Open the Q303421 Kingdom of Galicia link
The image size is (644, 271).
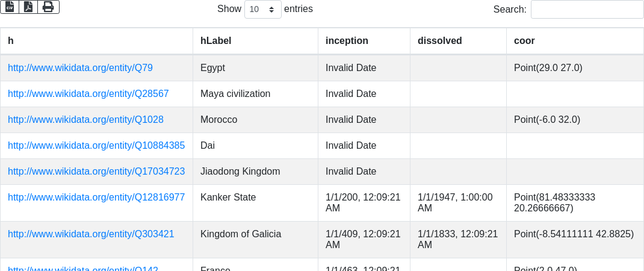tap(91, 234)
